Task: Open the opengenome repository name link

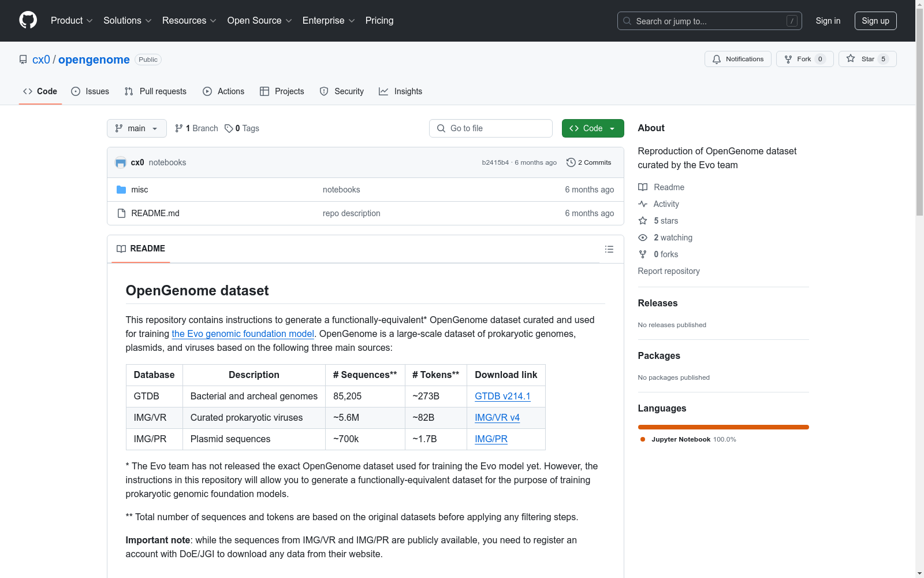Action: click(x=94, y=60)
